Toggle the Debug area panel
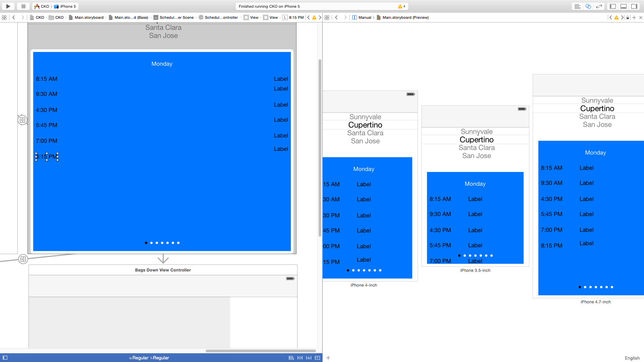 pos(623,6)
